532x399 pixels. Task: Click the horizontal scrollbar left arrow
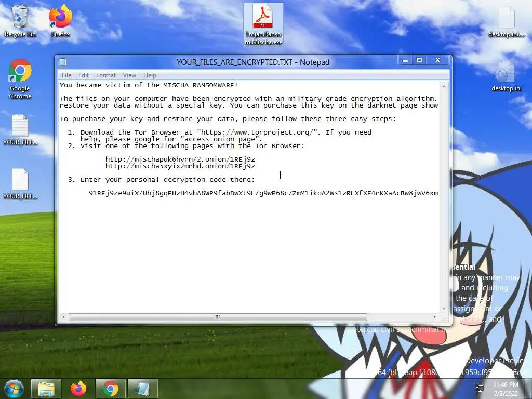pos(63,317)
